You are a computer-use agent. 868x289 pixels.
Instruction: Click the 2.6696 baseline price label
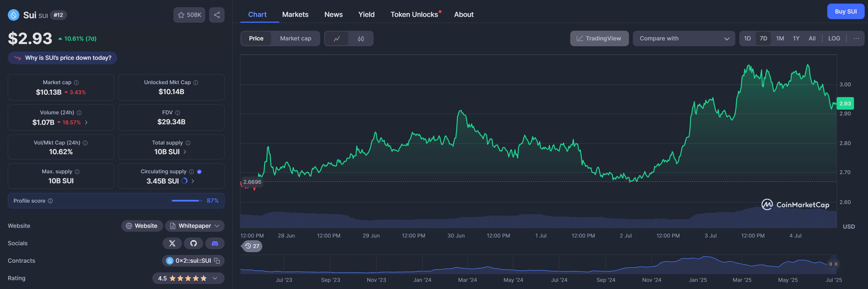(x=252, y=182)
